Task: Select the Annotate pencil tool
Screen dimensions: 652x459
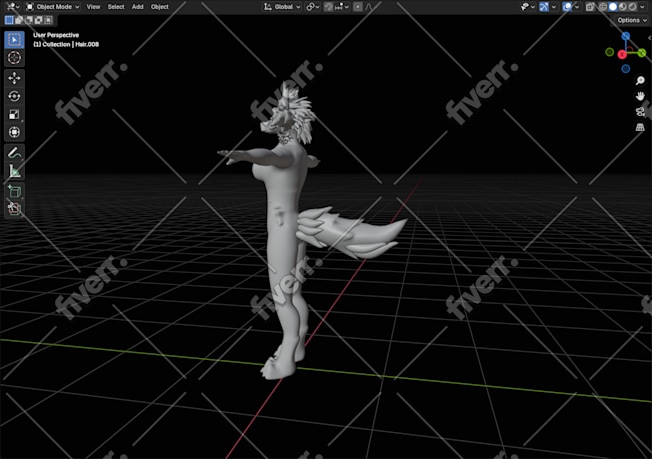Action: click(15, 153)
